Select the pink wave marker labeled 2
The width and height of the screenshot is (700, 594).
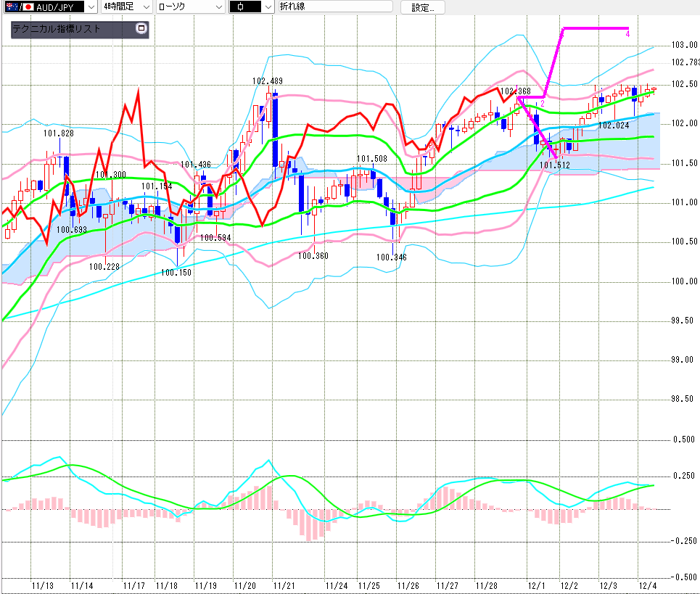[x=542, y=104]
